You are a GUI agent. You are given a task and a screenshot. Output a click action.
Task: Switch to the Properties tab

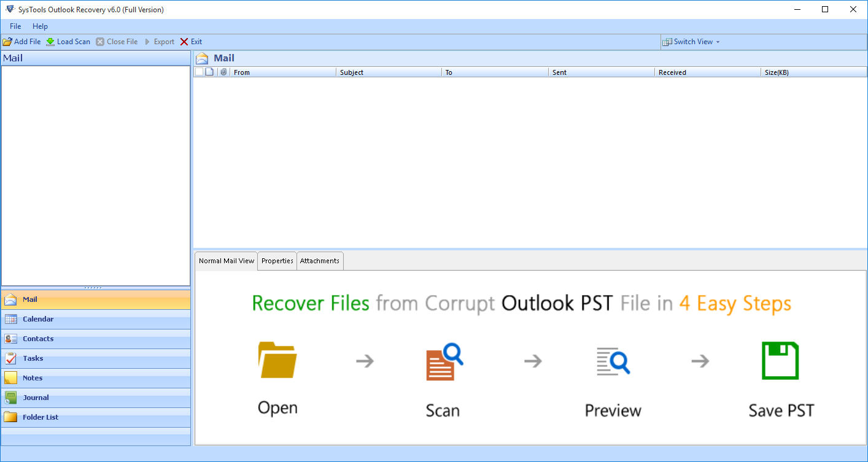[277, 261]
